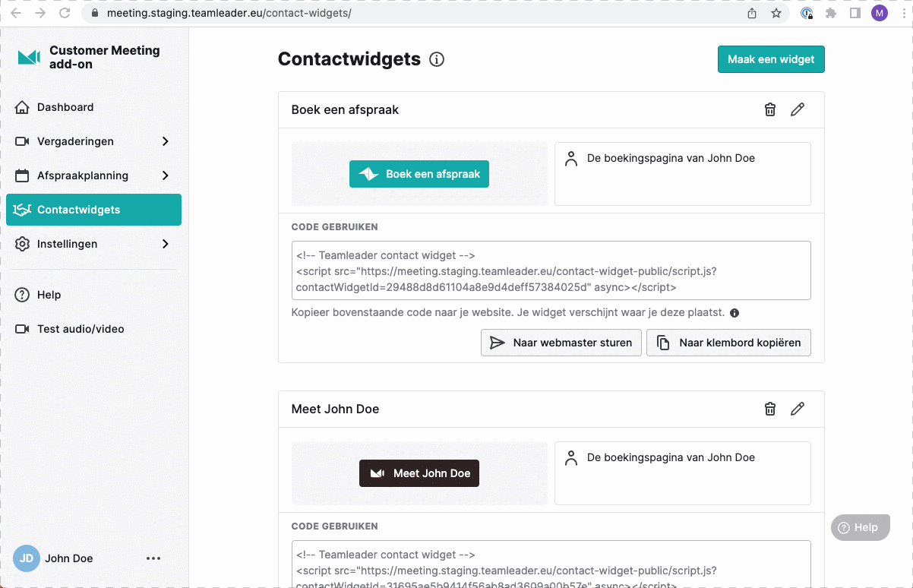Screen dimensions: 913x588
Task: Expand the Vergaderingen chevron
Action: pyautogui.click(x=165, y=141)
